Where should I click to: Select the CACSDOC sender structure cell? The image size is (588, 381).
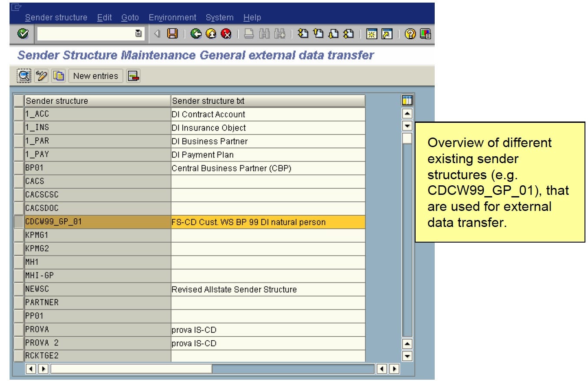(x=97, y=209)
